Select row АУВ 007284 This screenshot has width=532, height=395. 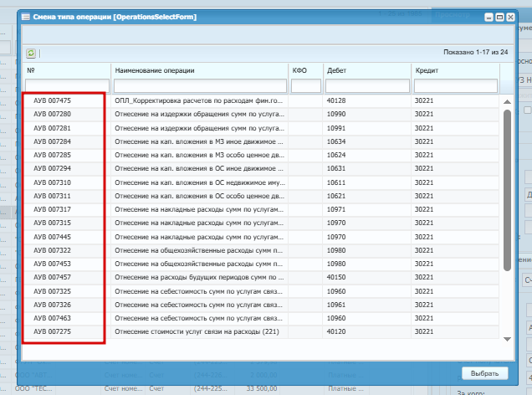coord(261,141)
